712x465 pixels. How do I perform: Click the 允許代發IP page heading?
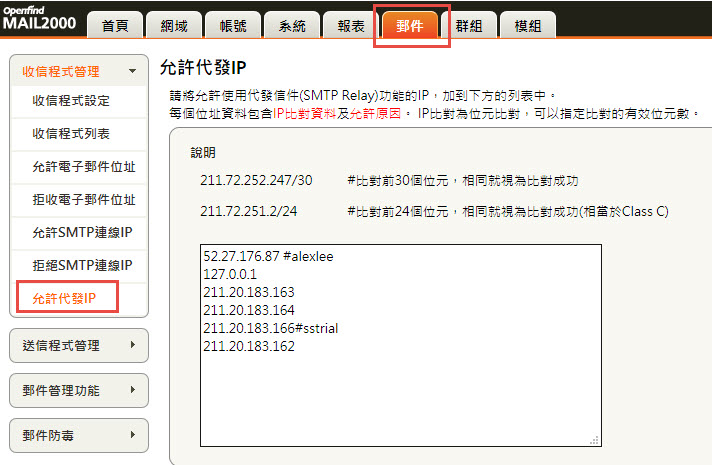(x=203, y=68)
